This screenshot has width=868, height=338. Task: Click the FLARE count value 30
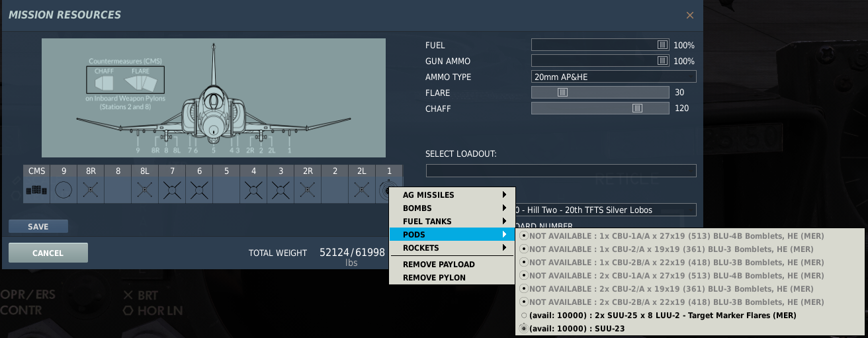(x=679, y=93)
